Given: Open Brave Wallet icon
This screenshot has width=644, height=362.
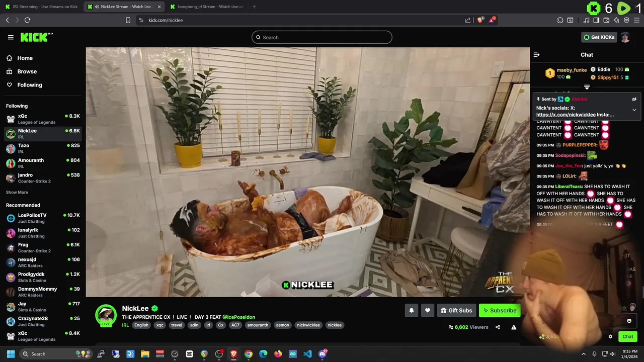Looking at the screenshot, I should tap(606, 20).
